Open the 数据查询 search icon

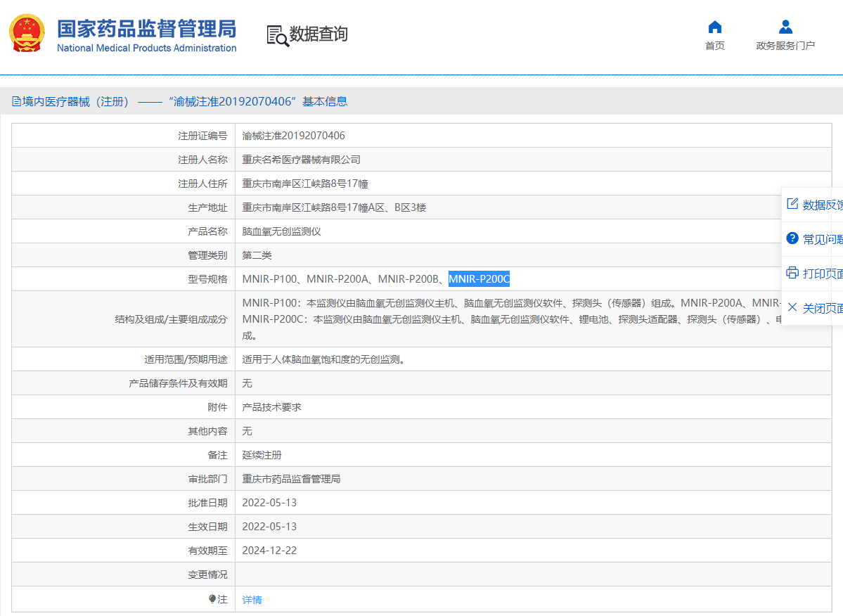(x=278, y=35)
